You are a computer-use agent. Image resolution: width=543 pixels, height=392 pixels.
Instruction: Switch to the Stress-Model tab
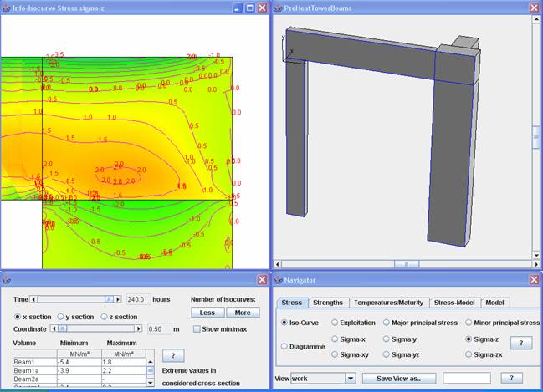tap(454, 303)
